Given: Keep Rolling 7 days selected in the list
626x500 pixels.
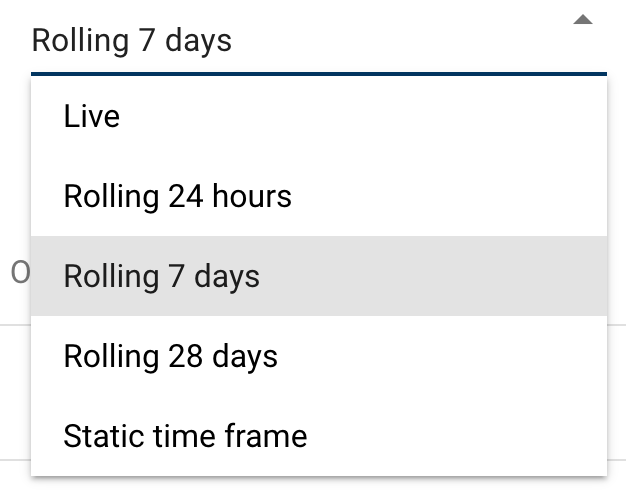Looking at the screenshot, I should tap(162, 276).
